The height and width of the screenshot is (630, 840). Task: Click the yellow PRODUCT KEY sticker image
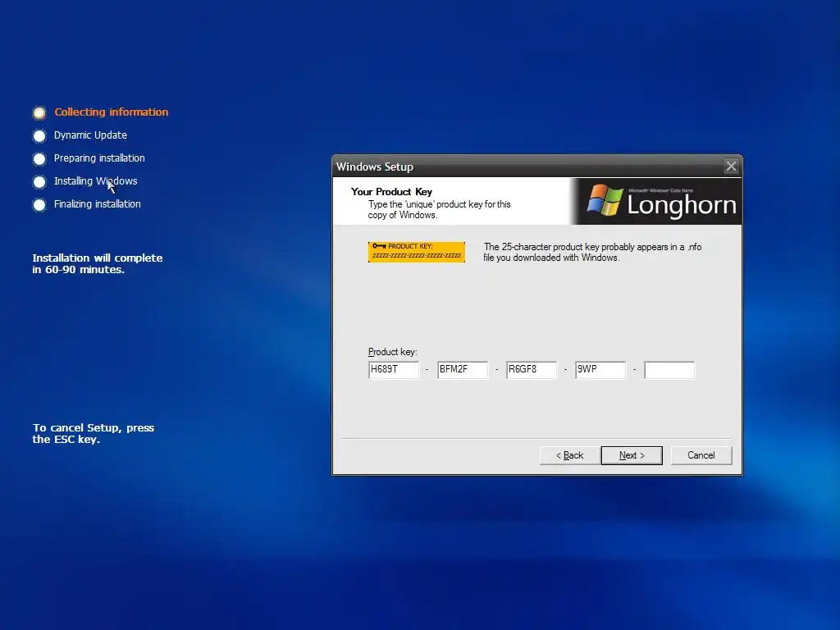pyautogui.click(x=416, y=252)
